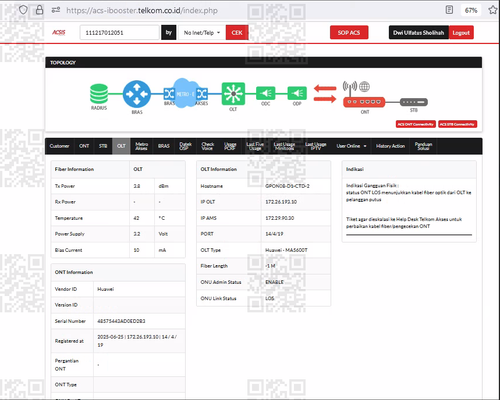Click the ACSIS logo

[x=59, y=32]
